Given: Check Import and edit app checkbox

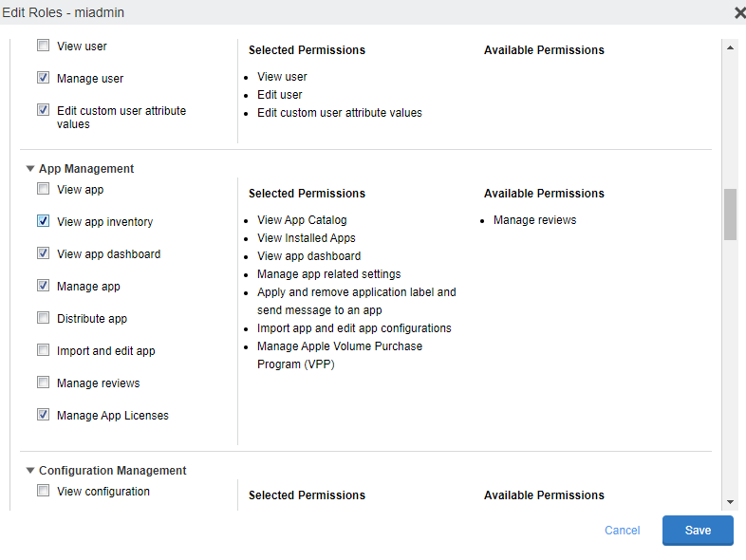Looking at the screenshot, I should (x=43, y=350).
